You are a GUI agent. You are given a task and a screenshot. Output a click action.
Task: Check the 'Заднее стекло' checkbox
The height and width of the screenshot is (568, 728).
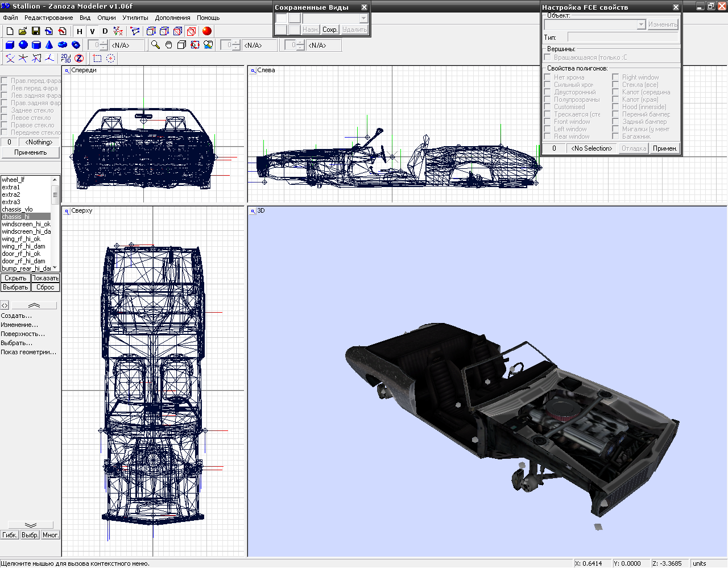coord(4,110)
